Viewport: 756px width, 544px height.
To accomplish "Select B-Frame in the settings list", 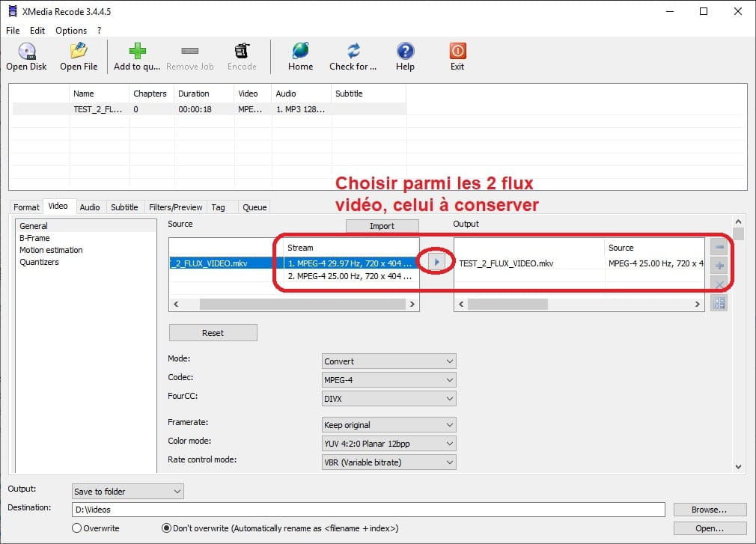I will tap(86, 238).
